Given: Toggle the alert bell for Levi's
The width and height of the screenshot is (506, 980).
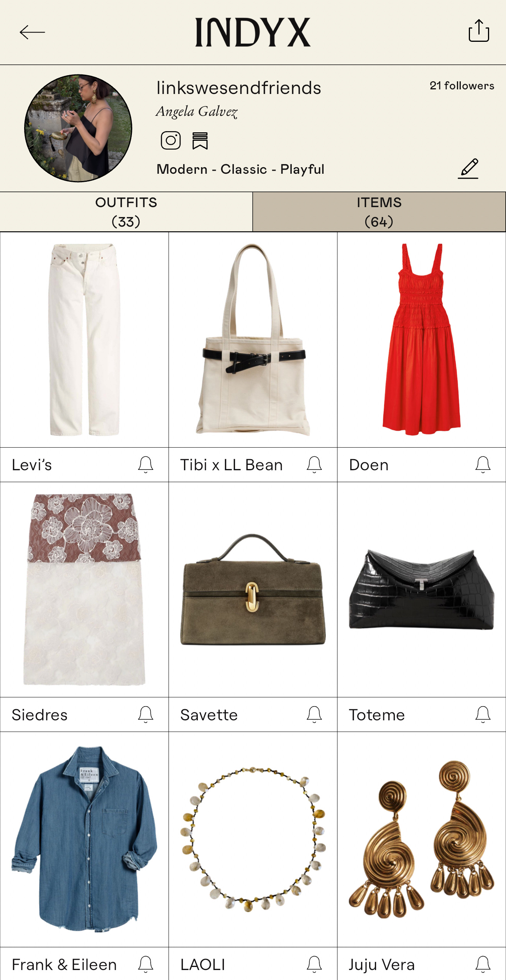Looking at the screenshot, I should [146, 464].
